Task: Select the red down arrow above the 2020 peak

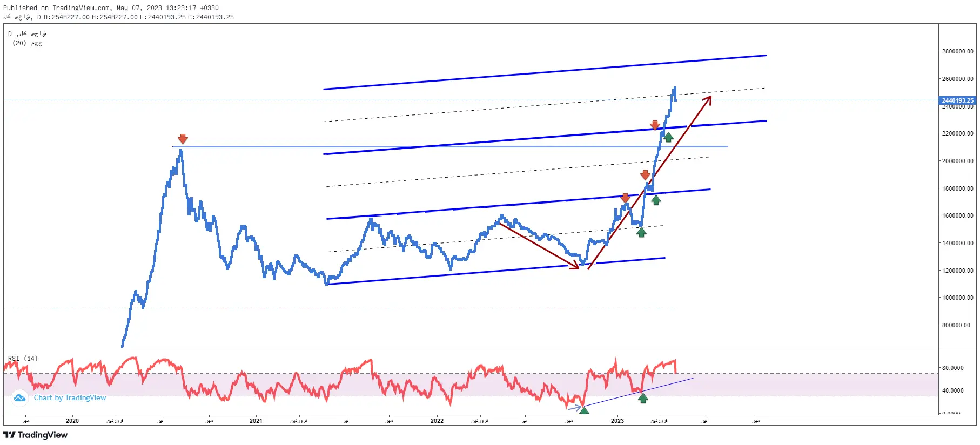Action: [x=183, y=139]
